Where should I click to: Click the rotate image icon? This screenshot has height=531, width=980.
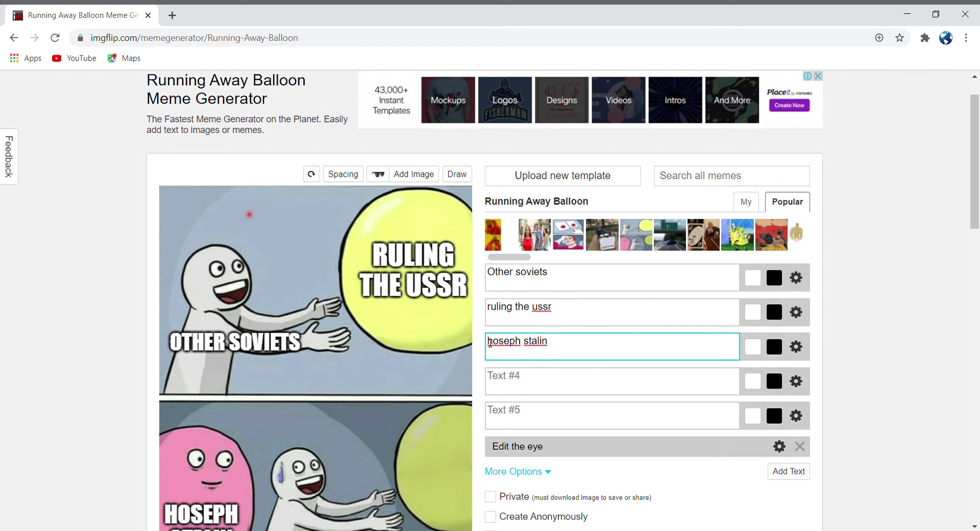311,174
